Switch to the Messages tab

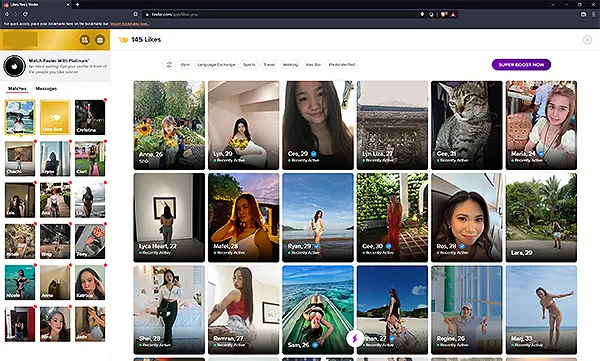(x=46, y=88)
